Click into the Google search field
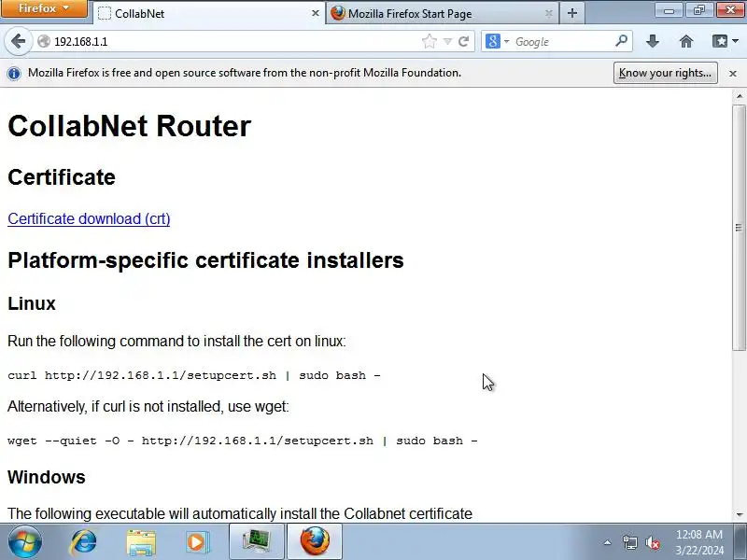Image resolution: width=747 pixels, height=560 pixels. click(x=562, y=41)
